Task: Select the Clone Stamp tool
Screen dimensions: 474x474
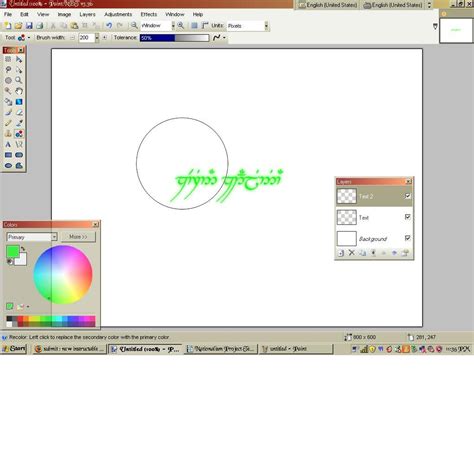Action: click(x=8, y=134)
